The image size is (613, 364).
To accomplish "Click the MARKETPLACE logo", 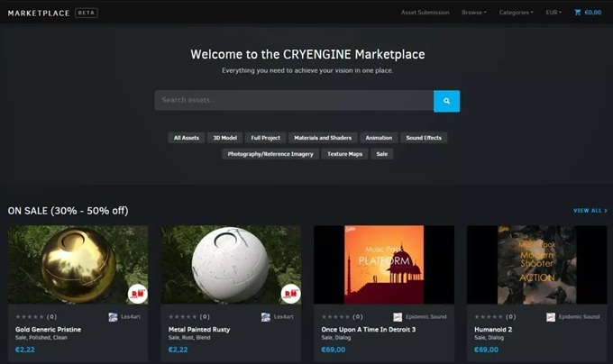I will 38,13.
